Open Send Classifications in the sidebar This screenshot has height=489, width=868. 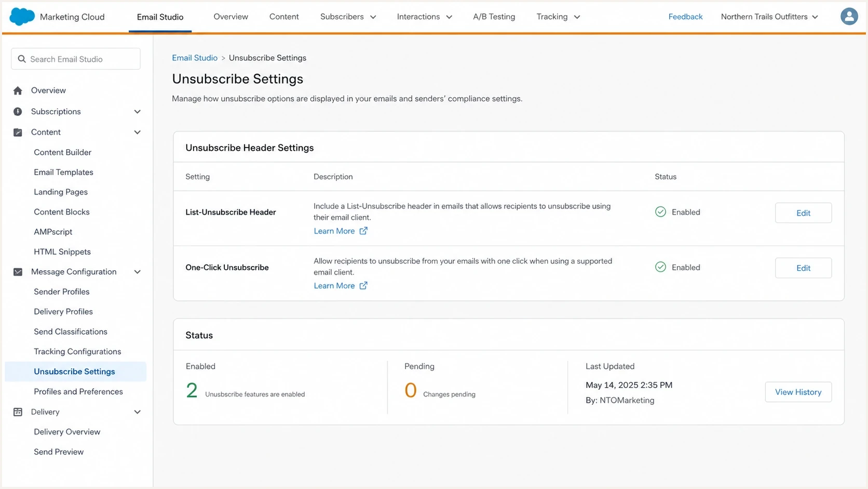pos(71,332)
